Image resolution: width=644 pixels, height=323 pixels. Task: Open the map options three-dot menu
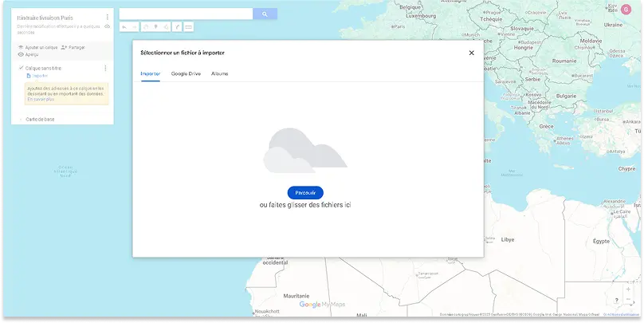click(x=107, y=18)
